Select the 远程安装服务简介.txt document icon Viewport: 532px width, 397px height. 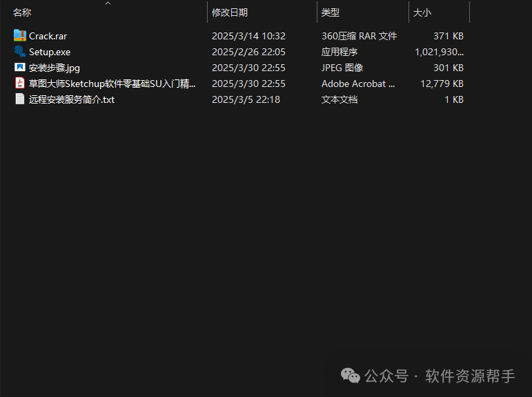20,99
